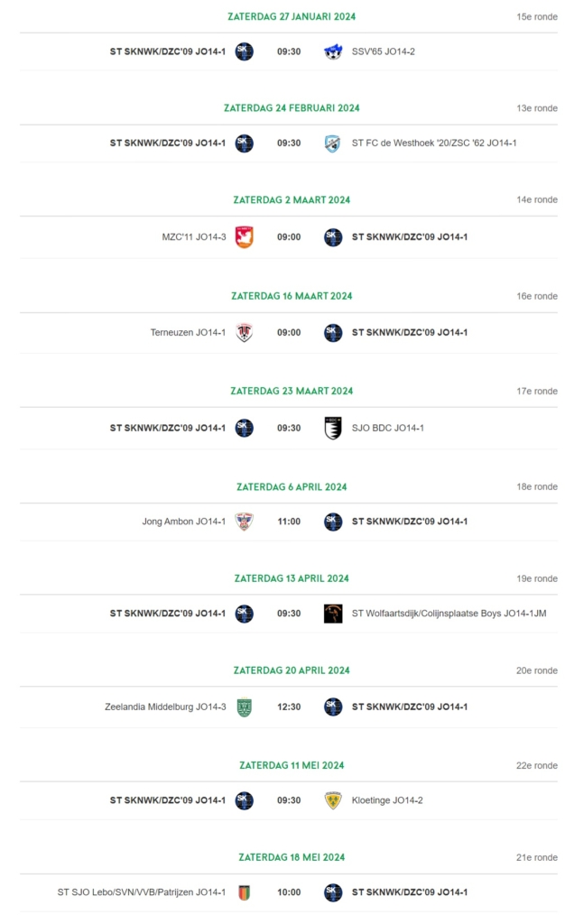Open SSV'65 JO14-2 team link

[x=383, y=51]
